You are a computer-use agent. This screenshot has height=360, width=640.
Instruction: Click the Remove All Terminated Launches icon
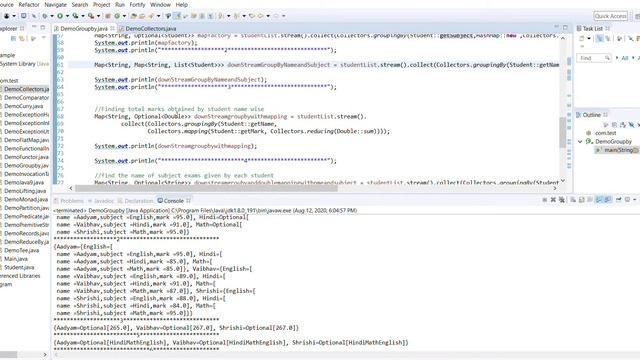click(562, 200)
